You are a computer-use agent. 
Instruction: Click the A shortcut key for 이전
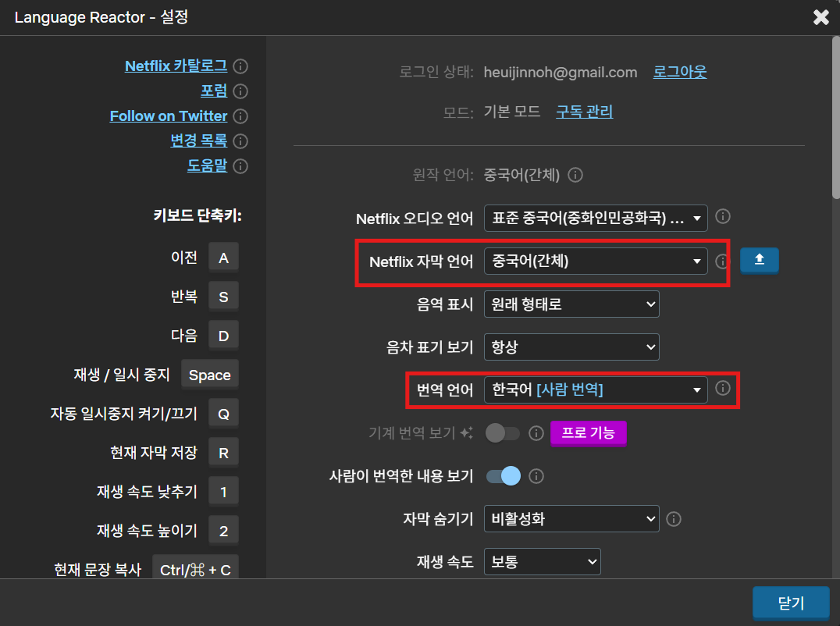click(x=223, y=258)
